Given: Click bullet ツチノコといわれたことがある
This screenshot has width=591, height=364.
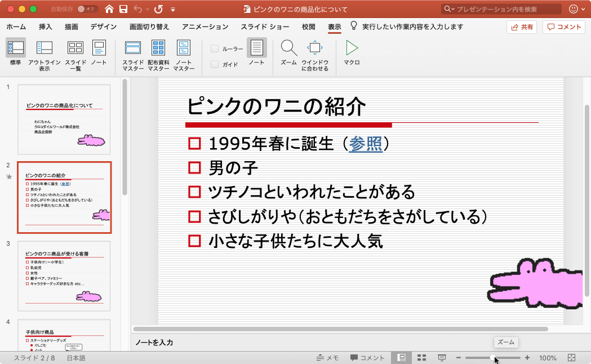Looking at the screenshot, I should tap(312, 192).
